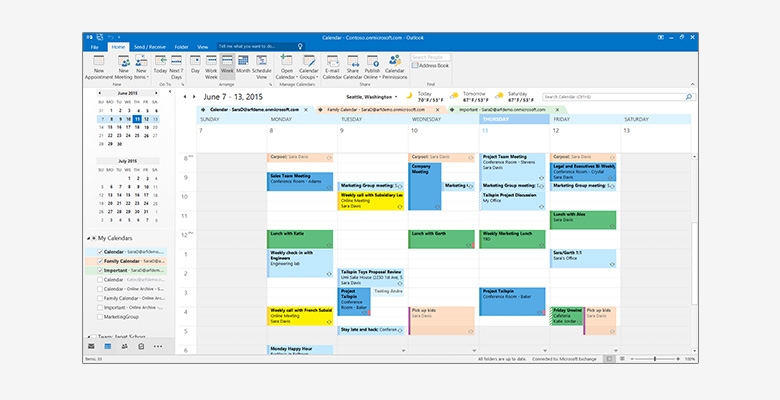This screenshot has width=780, height=400.
Task: Check the MarketingGroup checkbox
Action: (x=100, y=317)
